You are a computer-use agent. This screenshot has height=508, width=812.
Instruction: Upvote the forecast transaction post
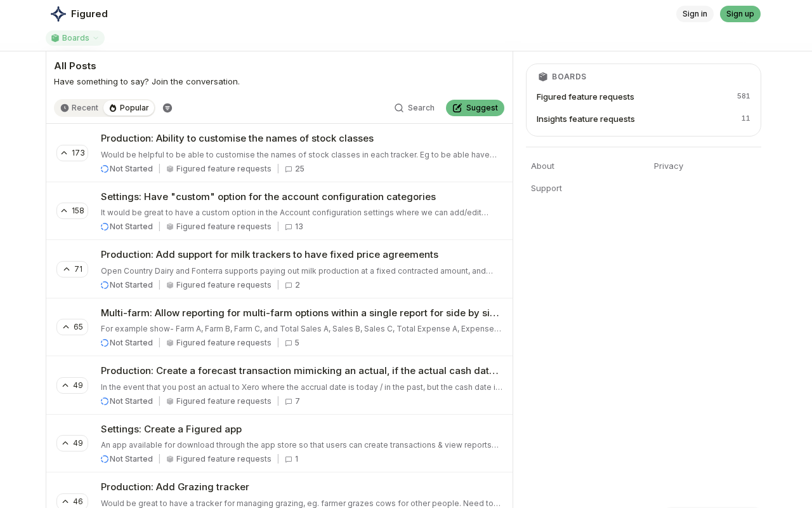point(72,385)
